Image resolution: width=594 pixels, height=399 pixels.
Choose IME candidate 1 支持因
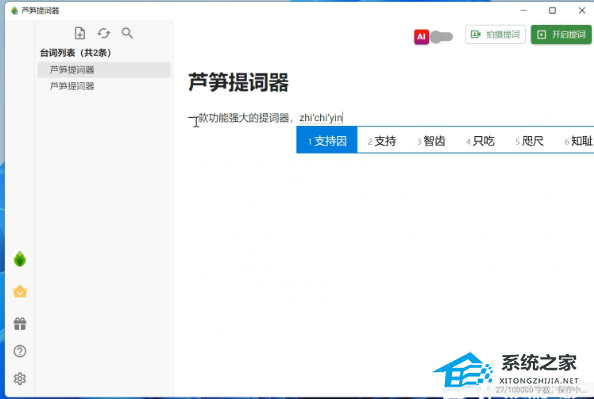327,141
